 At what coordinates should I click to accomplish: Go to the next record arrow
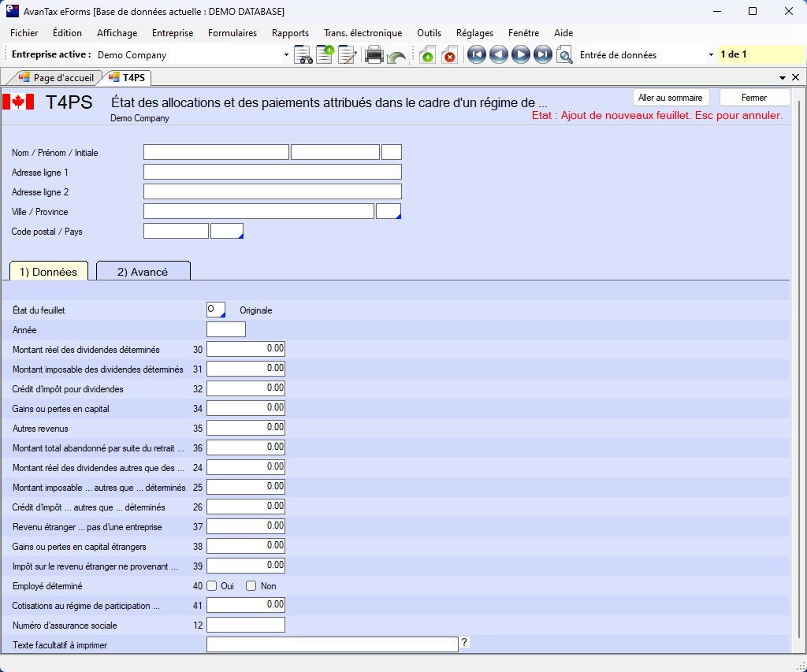[520, 55]
